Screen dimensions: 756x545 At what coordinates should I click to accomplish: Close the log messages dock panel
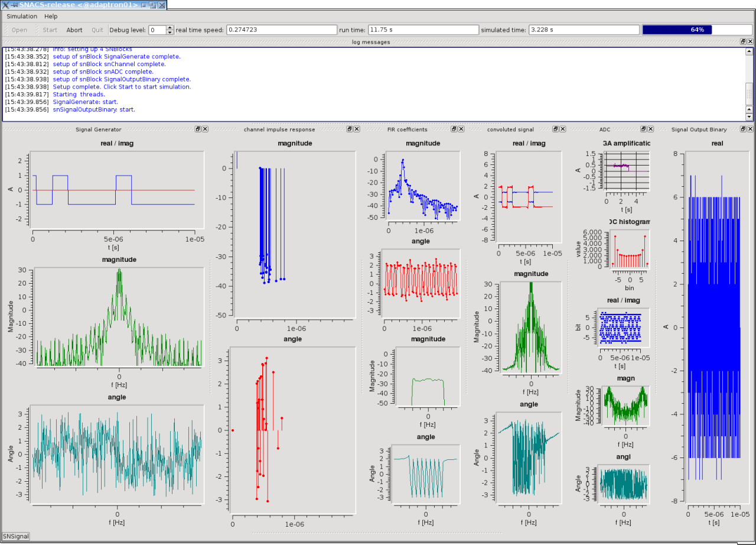750,42
